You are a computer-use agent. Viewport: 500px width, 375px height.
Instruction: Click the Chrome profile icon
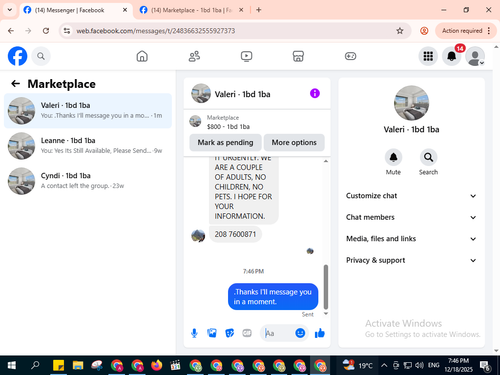(x=424, y=31)
